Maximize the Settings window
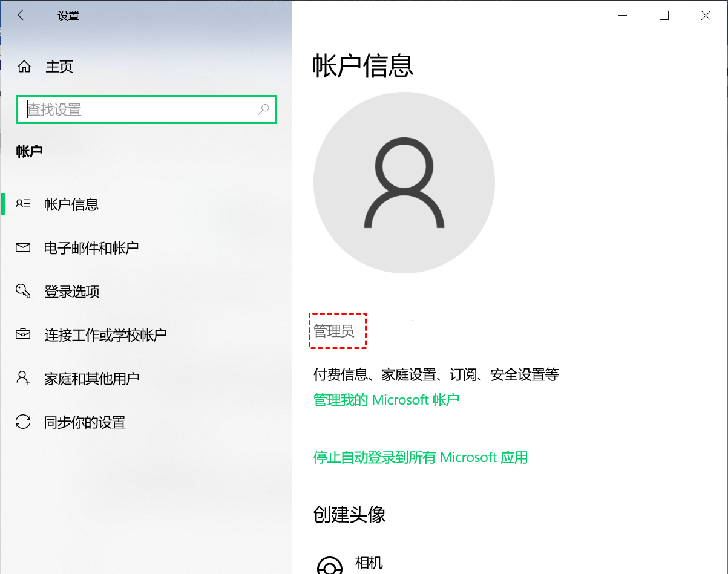Screen dimensions: 728x574 (664, 16)
